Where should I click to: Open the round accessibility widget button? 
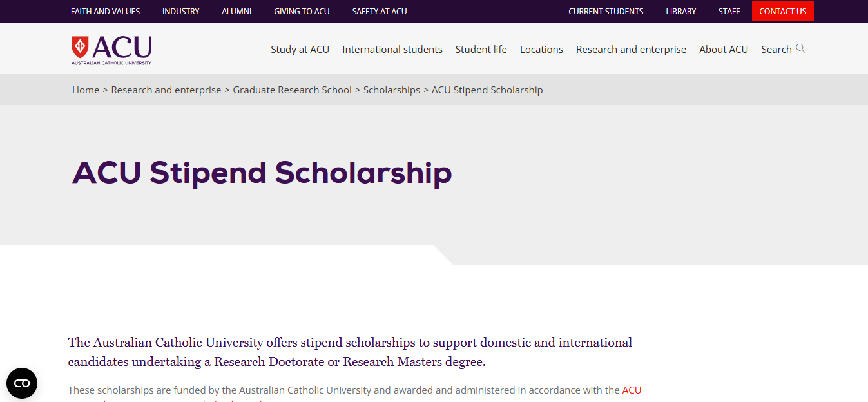click(22, 383)
